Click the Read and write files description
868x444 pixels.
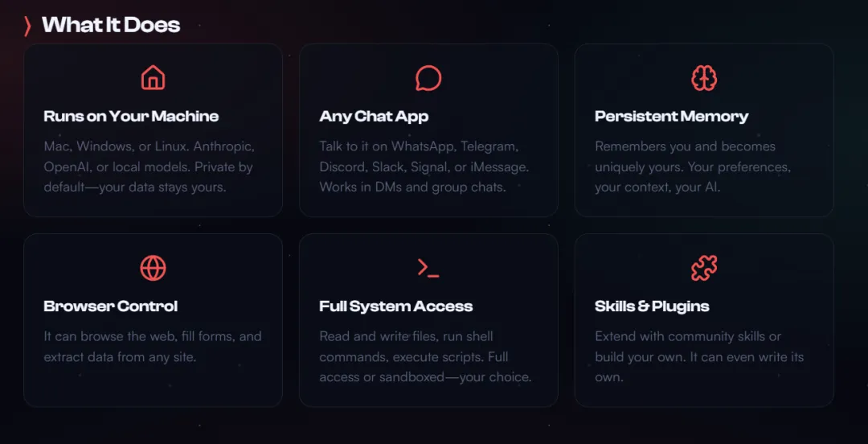click(425, 357)
